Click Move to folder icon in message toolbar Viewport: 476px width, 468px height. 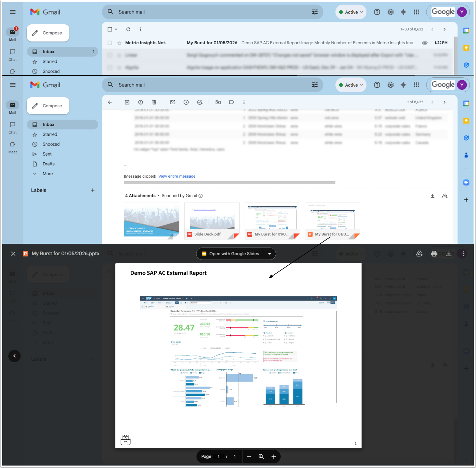point(218,102)
